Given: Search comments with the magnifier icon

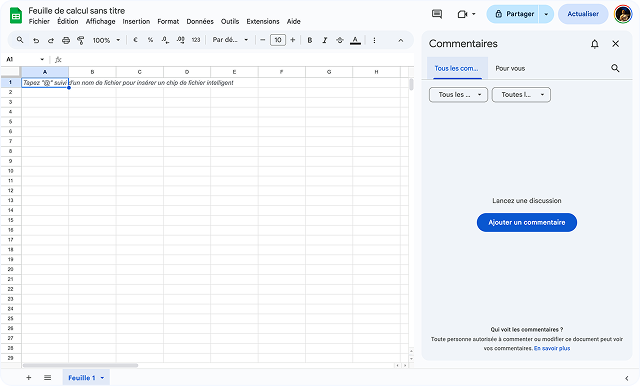Looking at the screenshot, I should point(615,68).
